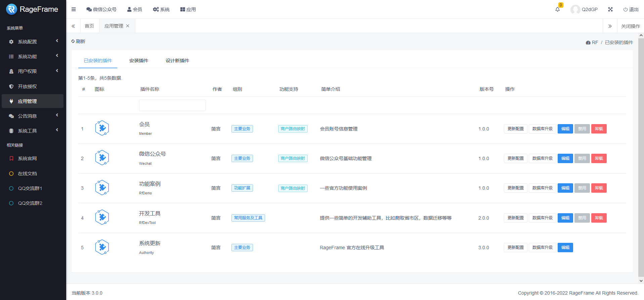
Task: Click the RF dashboard breadcrumb icon
Action: (x=588, y=43)
